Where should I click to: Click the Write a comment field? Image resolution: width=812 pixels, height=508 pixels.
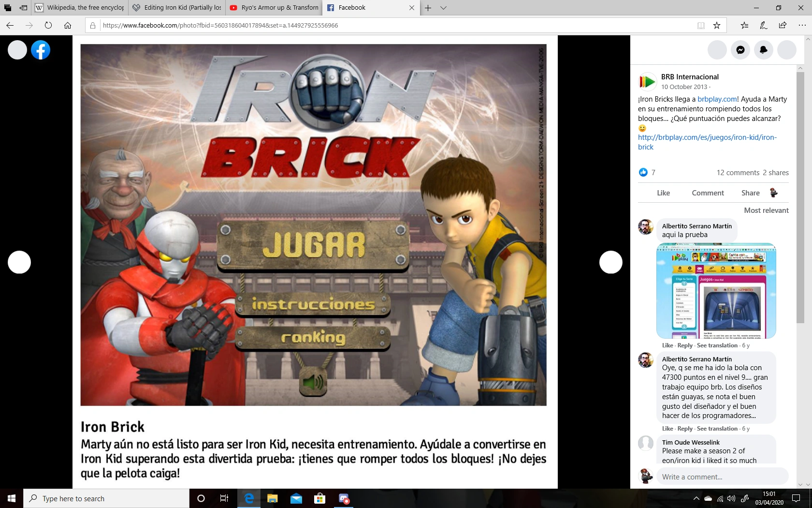(x=722, y=477)
